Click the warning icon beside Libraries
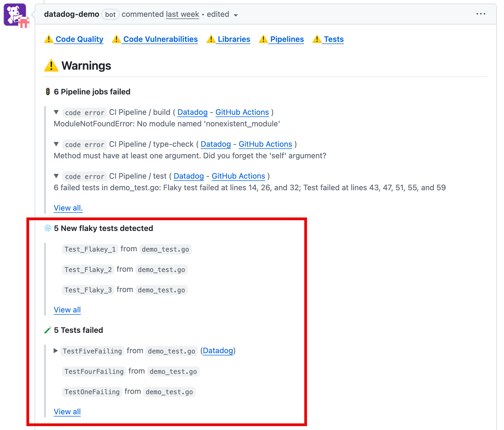 click(x=211, y=39)
